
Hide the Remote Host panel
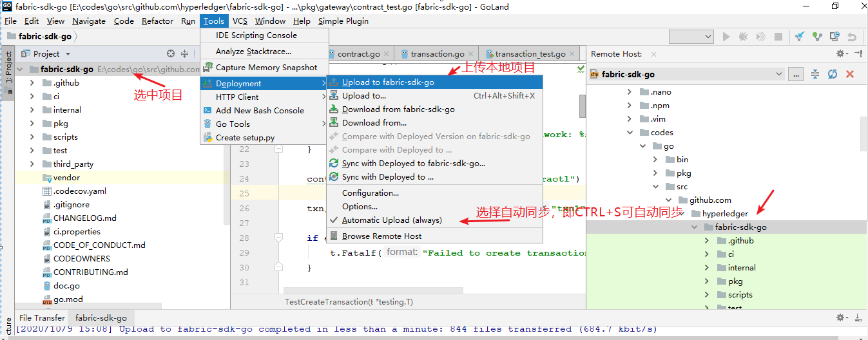click(x=858, y=54)
